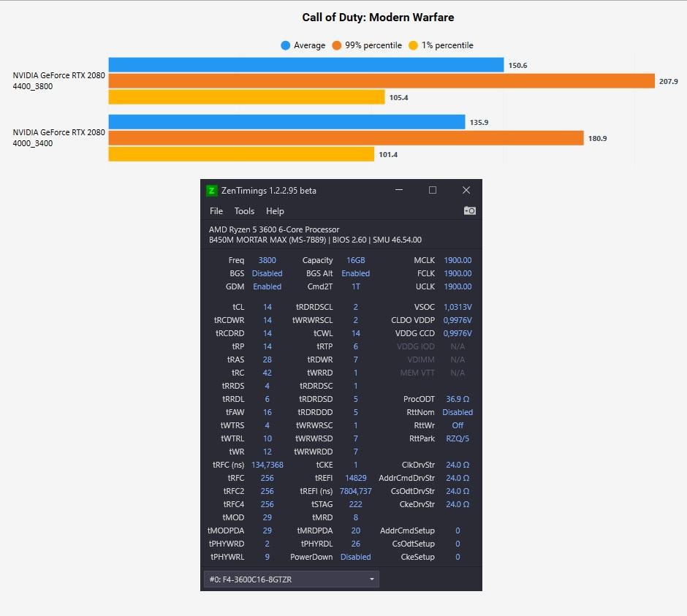Viewport: 687px width, 616px height.
Task: Click the B450M MORTAR MAX BIOS info line
Action: [x=316, y=240]
